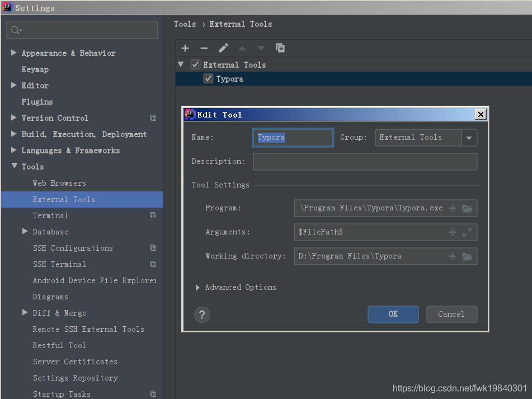Open the Group dropdown in Edit Tool dialog

pos(469,137)
